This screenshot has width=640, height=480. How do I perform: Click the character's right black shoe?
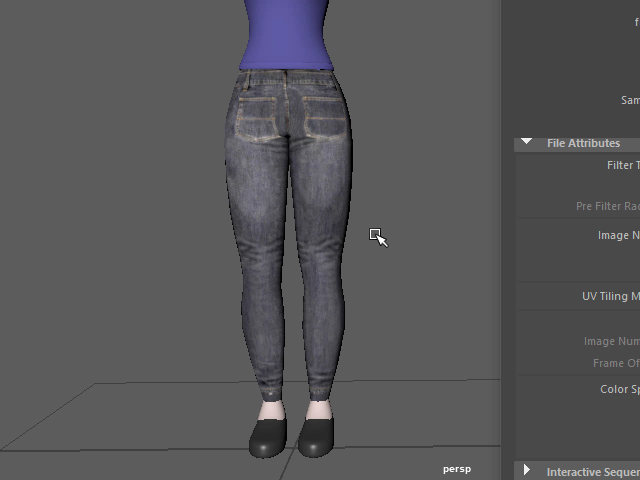(x=317, y=435)
